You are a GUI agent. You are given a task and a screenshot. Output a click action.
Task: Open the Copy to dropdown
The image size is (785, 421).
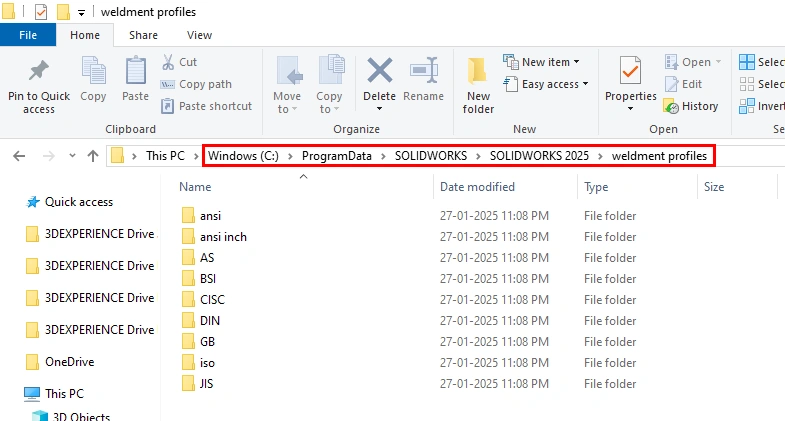pyautogui.click(x=329, y=85)
